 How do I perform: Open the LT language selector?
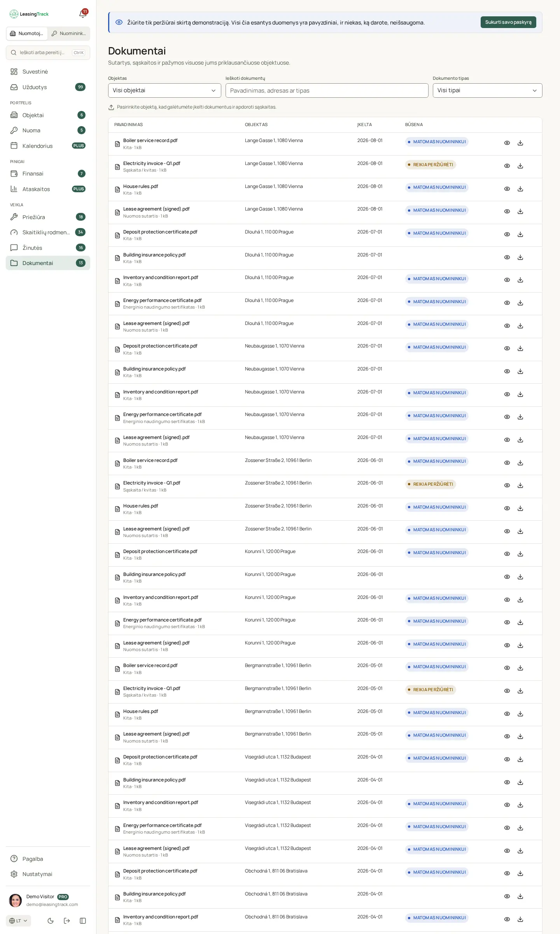(x=18, y=921)
